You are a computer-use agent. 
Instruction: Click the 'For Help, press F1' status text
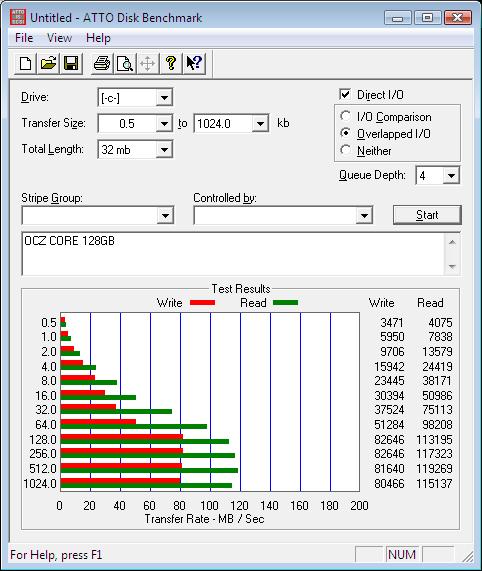tap(56, 555)
